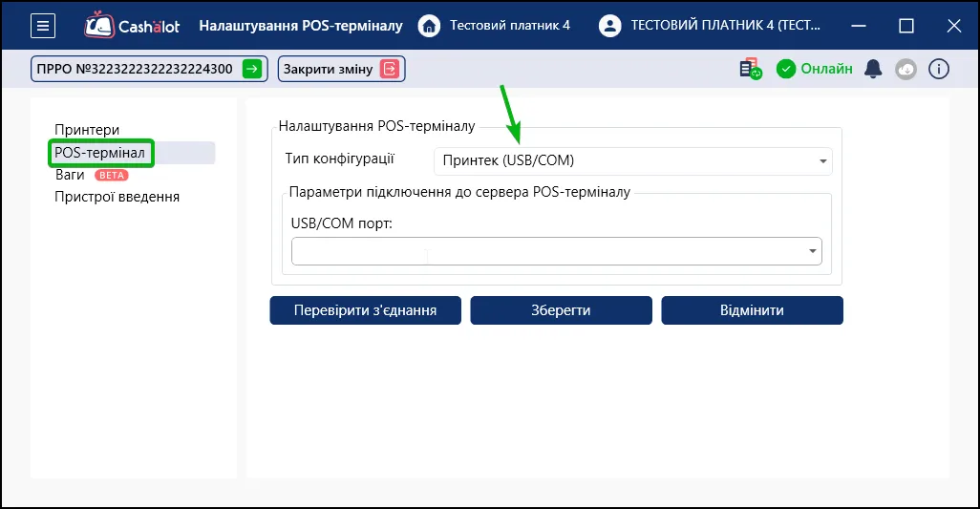
Task: Select Принтери in settings sidebar
Action: click(87, 130)
